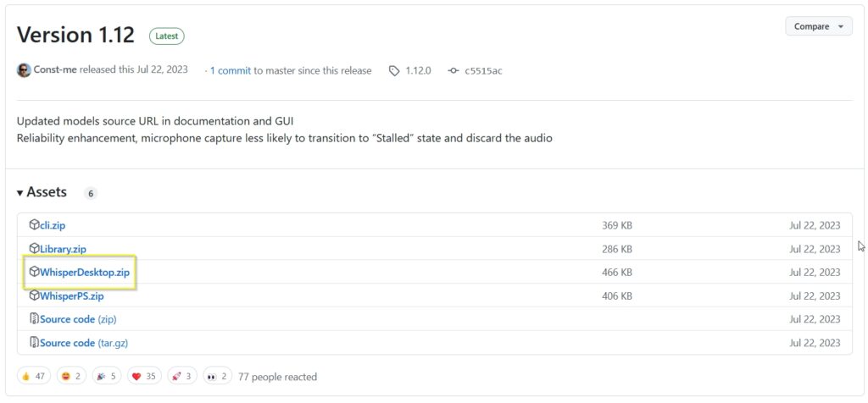Download WhisperDesktop.zip
Screen dimensions: 868x403
(x=84, y=272)
